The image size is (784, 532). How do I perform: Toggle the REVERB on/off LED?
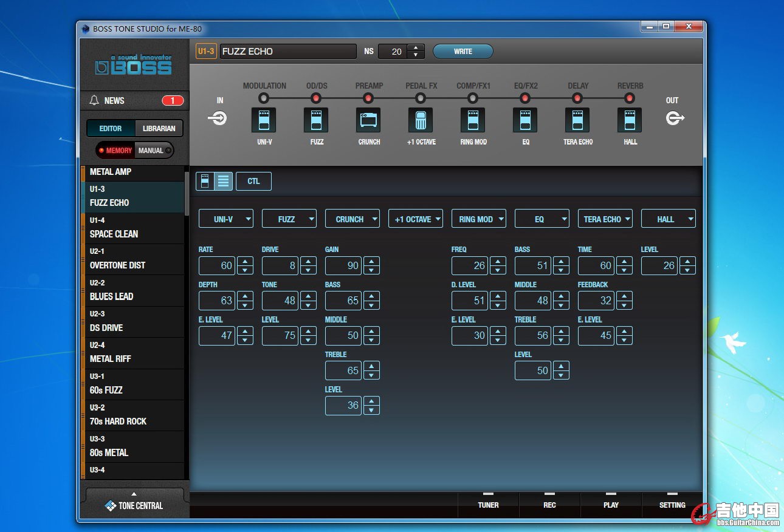pos(630,98)
